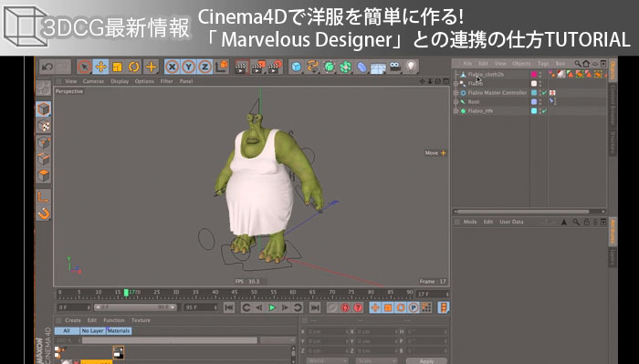Expand the Root object node
This screenshot has width=639, height=364.
456,102
